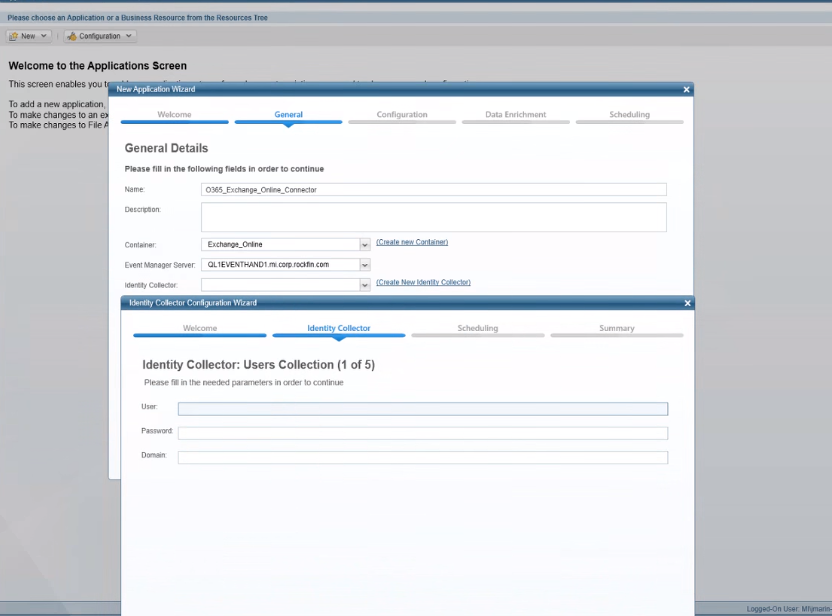Screen dimensions: 832x616
Task: Open the New menu chevron
Action: pyautogui.click(x=44, y=36)
